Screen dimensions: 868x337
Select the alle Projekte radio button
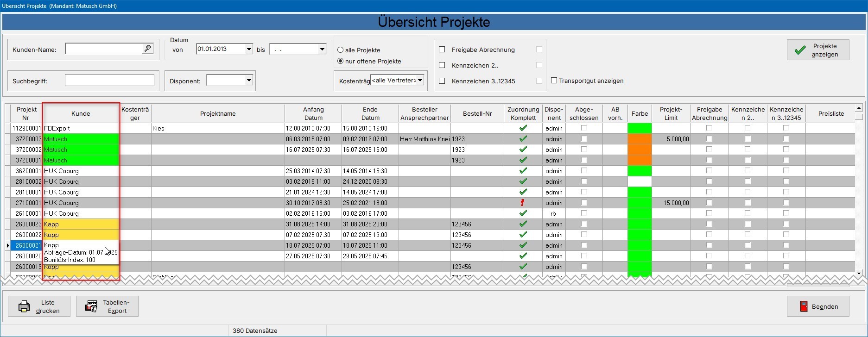click(341, 50)
